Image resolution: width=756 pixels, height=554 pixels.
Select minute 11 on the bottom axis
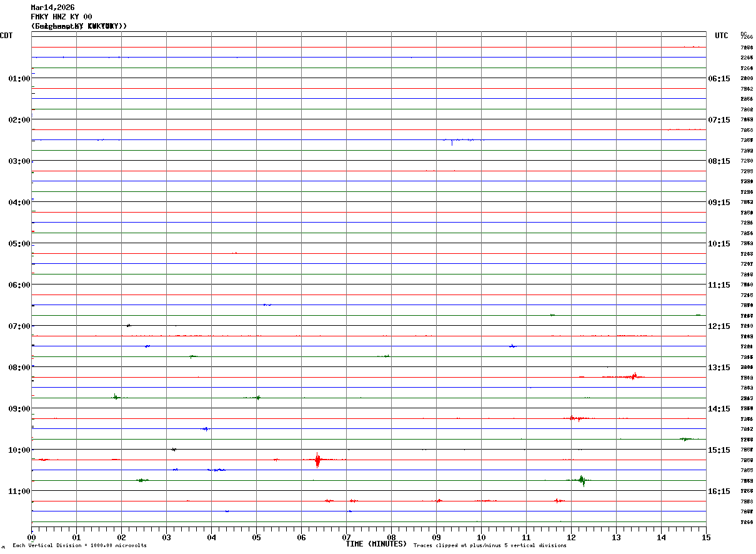coord(526,538)
